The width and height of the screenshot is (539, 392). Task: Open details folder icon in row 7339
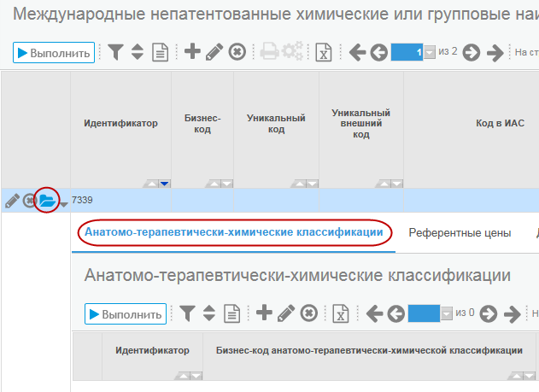[x=47, y=200]
